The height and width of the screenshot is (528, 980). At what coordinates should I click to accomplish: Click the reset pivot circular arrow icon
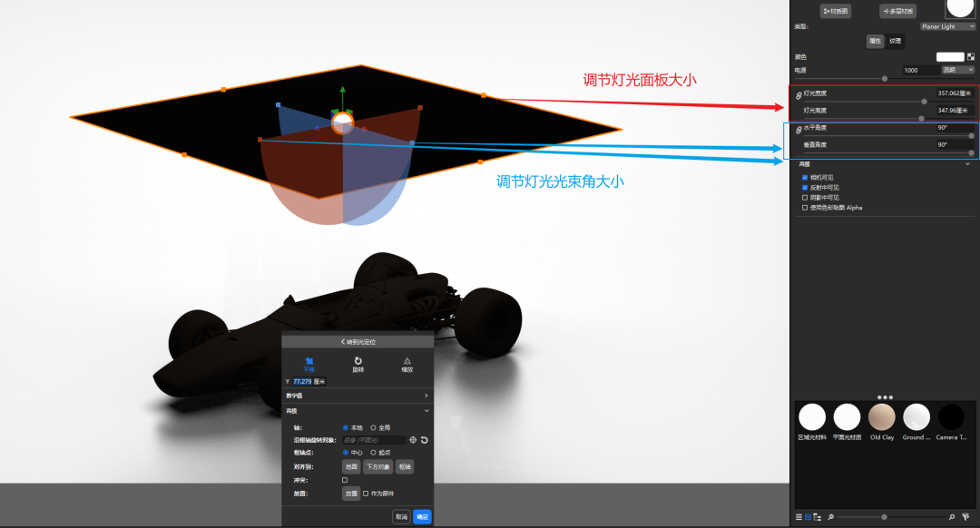[x=425, y=440]
